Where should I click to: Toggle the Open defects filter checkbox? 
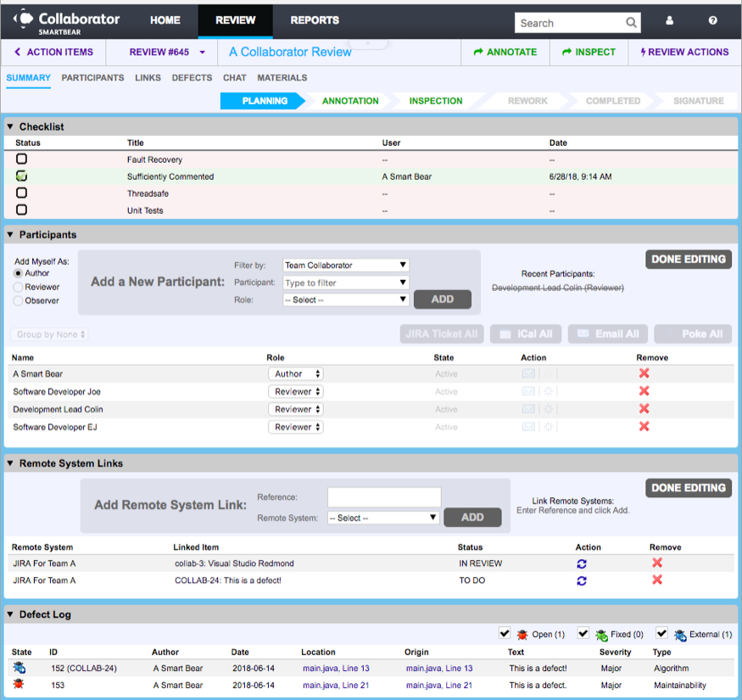[505, 633]
